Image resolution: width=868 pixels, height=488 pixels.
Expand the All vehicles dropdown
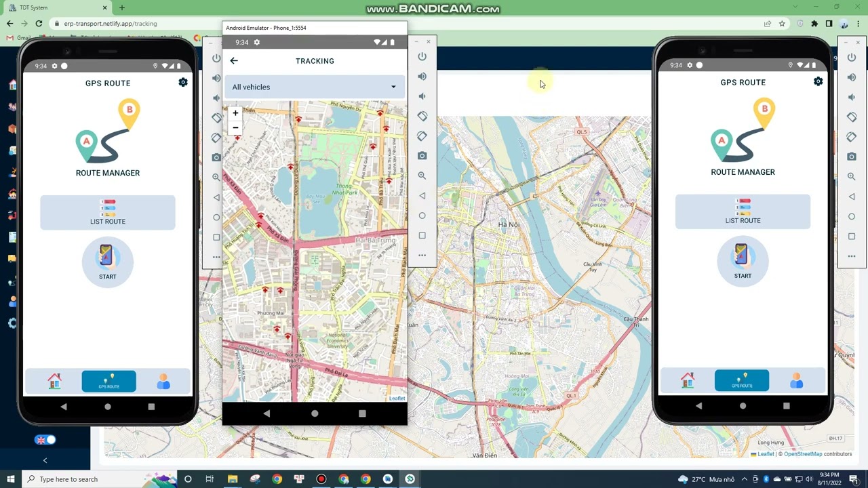(315, 87)
